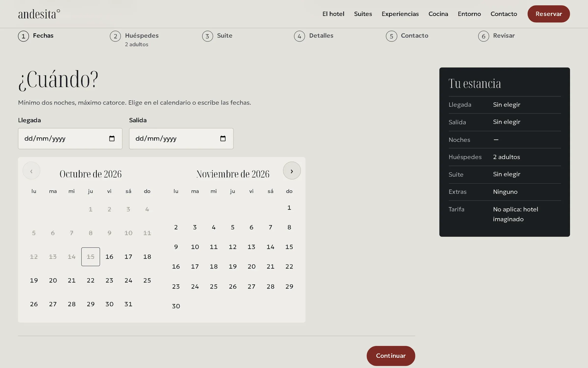Click '2 adultos' value in Tu estancia
The height and width of the screenshot is (368, 588).
(506, 157)
